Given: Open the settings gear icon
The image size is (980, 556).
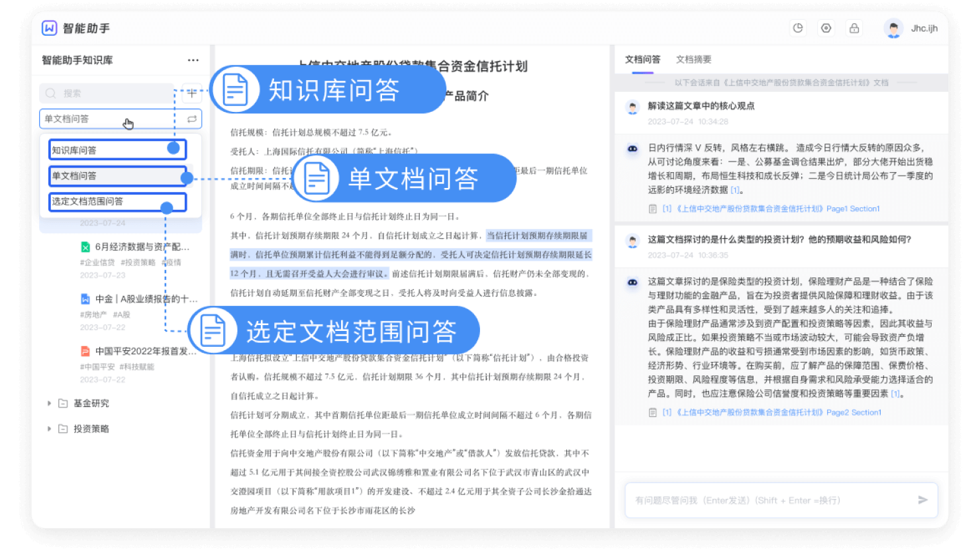Looking at the screenshot, I should 826,28.
